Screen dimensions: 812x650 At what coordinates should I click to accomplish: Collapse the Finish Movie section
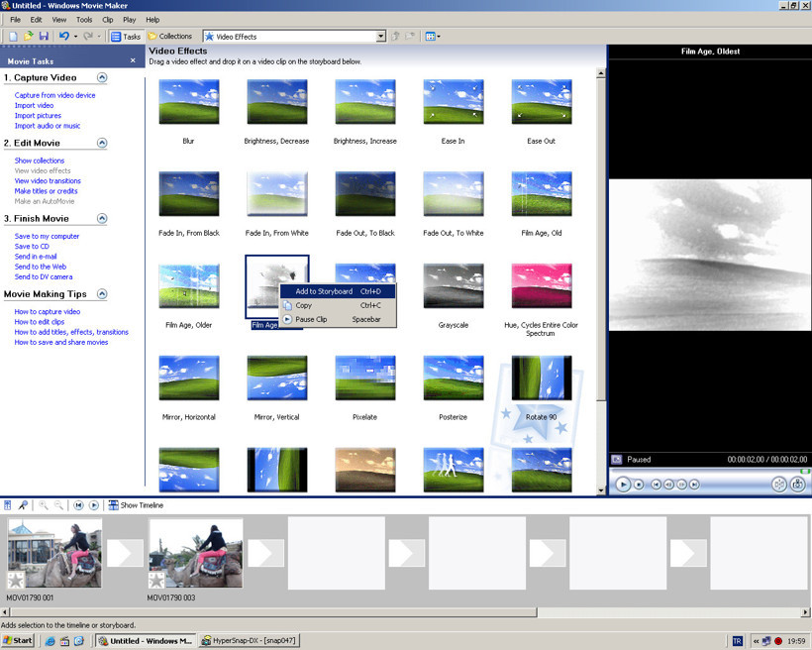pos(102,219)
